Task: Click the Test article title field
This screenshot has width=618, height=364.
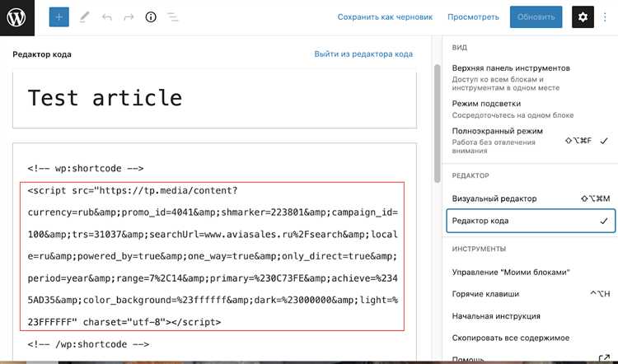Action: point(214,99)
